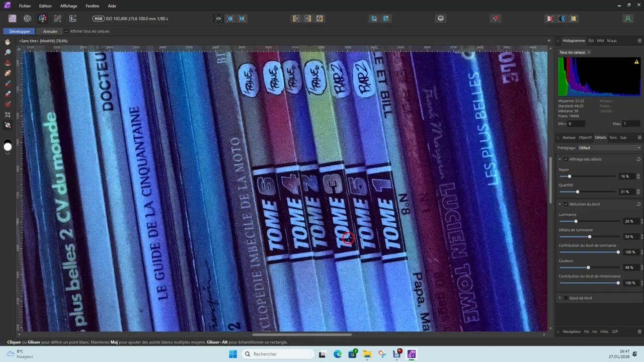Switch to the Liquify persona icon

tap(27, 19)
